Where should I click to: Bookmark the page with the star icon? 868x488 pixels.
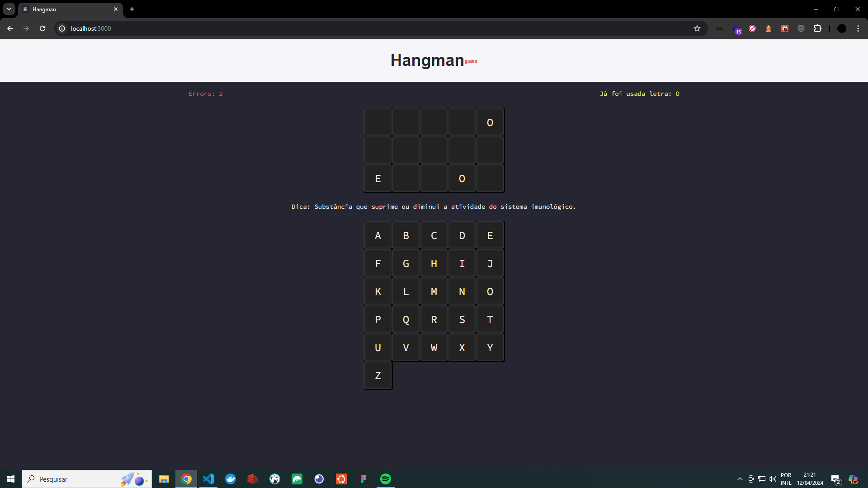coord(697,28)
